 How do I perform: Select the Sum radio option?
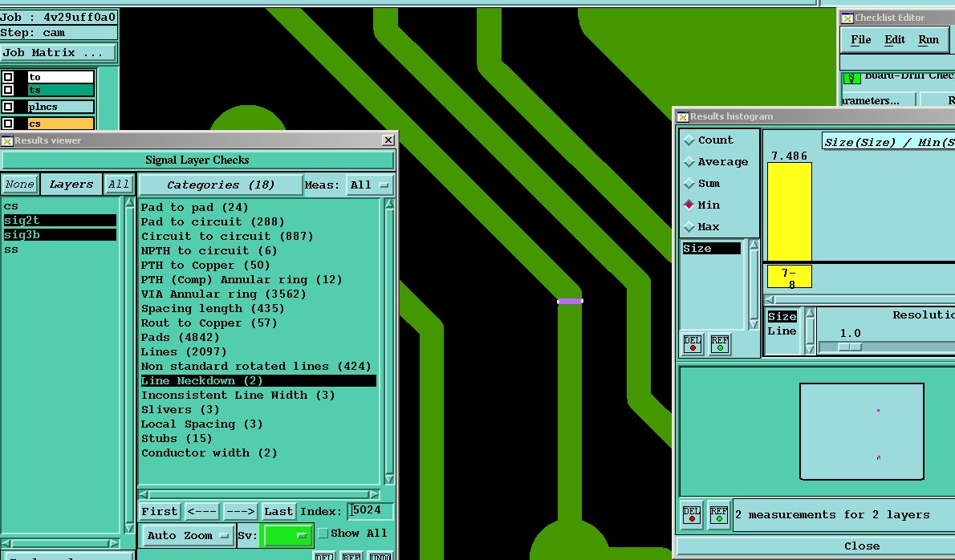point(689,183)
